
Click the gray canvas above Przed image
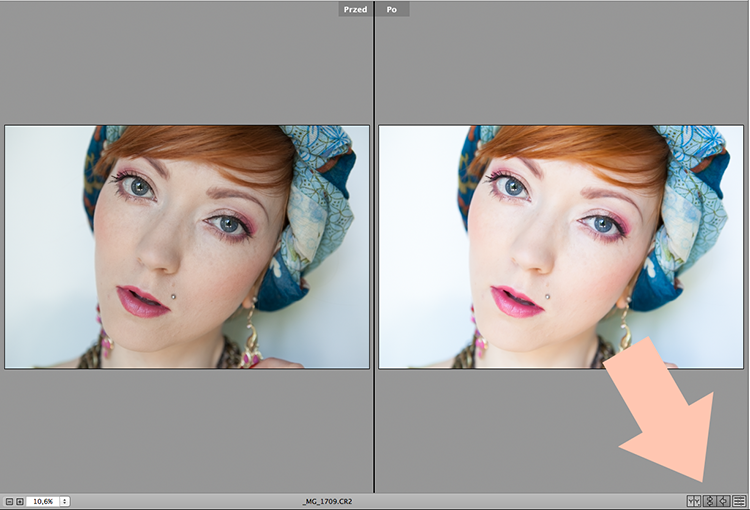[187, 62]
